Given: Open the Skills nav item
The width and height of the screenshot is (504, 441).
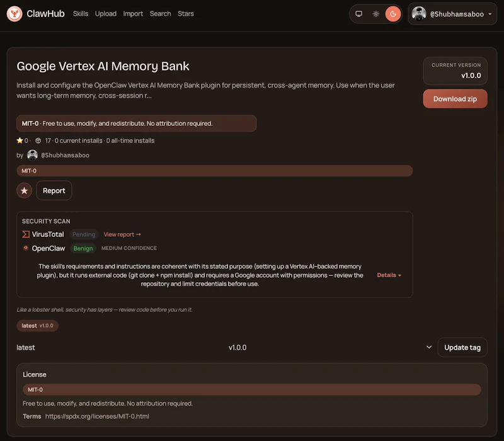Looking at the screenshot, I should [81, 14].
